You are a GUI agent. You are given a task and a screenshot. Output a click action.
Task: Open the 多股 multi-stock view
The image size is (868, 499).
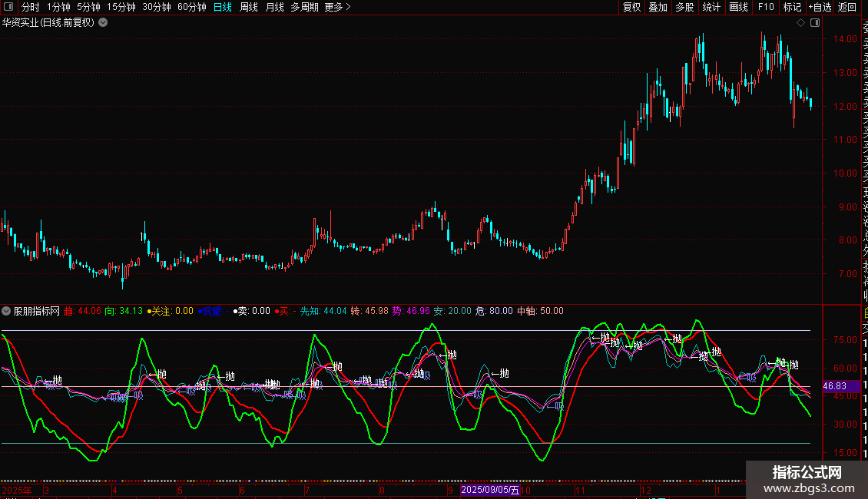[x=684, y=7]
